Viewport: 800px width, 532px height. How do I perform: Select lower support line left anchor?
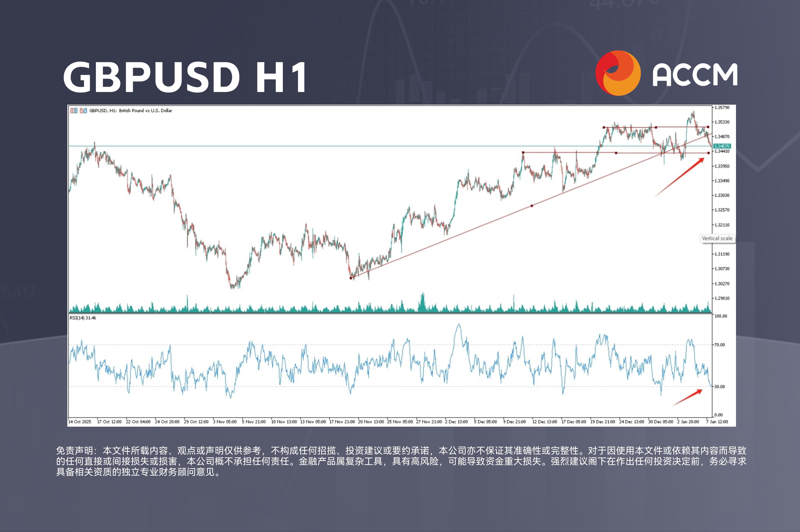point(523,153)
